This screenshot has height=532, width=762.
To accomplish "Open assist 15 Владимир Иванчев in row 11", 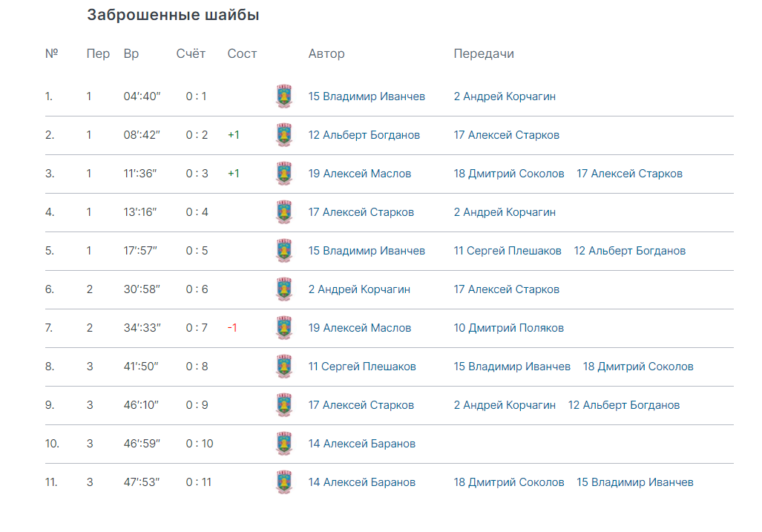I will (x=635, y=482).
